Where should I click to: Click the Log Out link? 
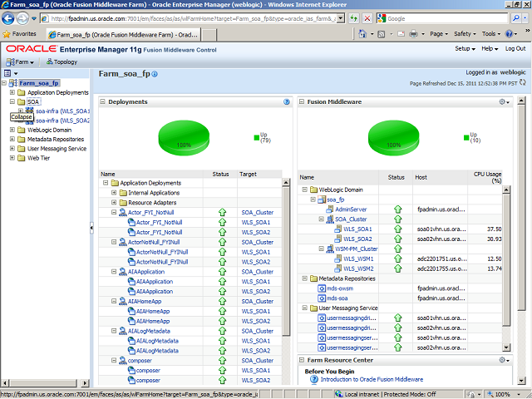click(518, 49)
